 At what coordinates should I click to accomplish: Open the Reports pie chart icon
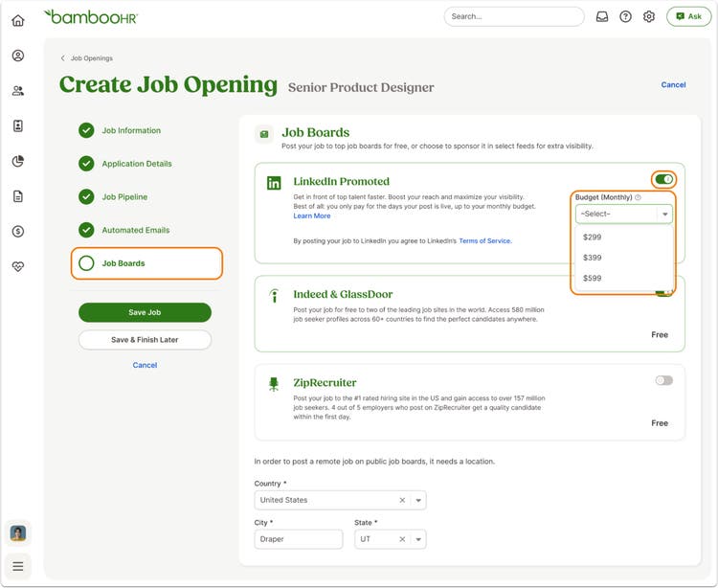coord(18,161)
